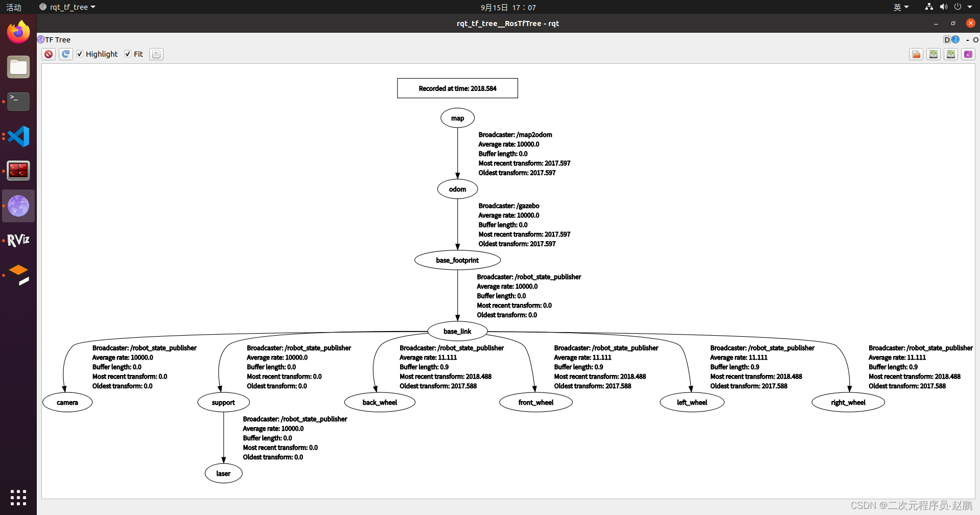Select the back_wheel node
The height and width of the screenshot is (515, 980).
(380, 402)
